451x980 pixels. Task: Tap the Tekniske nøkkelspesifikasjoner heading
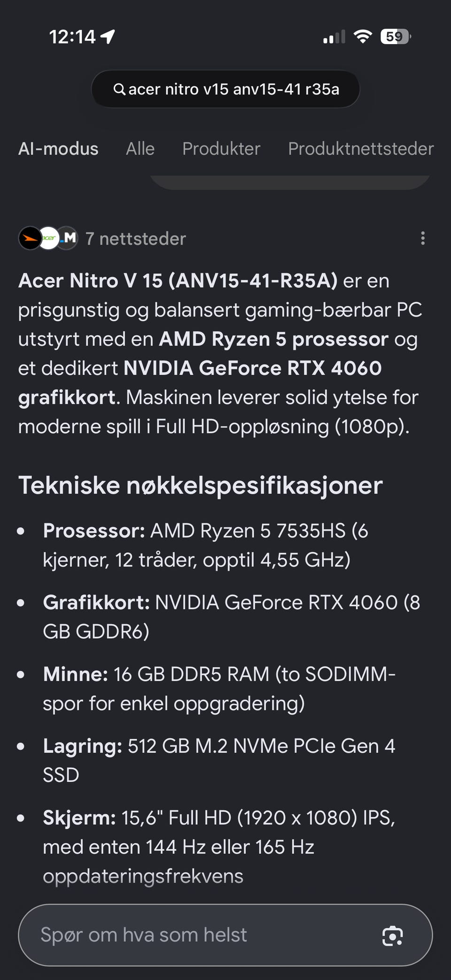click(201, 485)
